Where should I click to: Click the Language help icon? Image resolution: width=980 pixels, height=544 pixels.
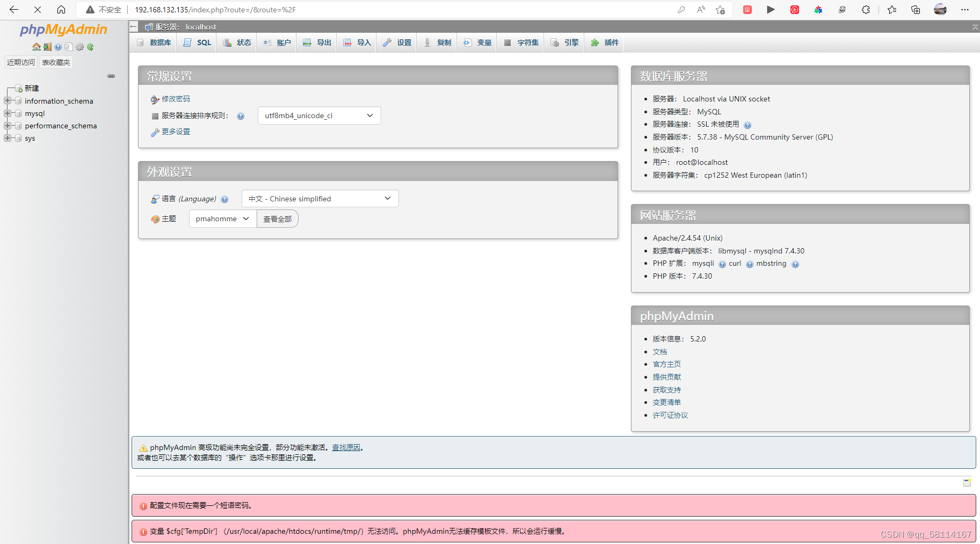224,199
